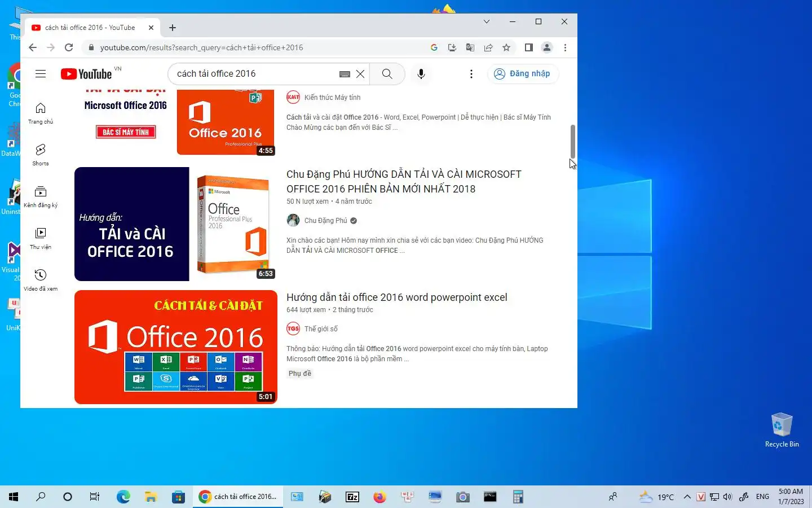Click the YouTube logo

86,74
